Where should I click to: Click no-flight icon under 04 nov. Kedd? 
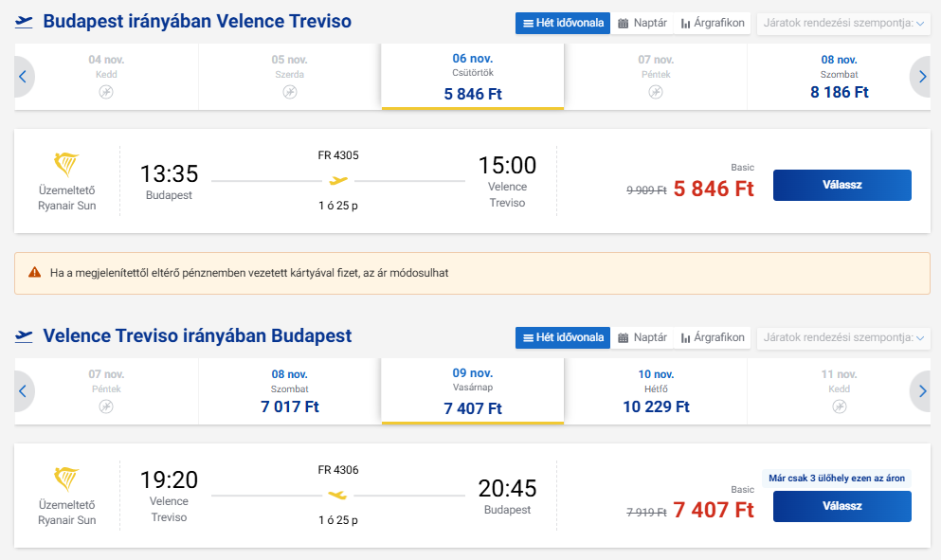tap(106, 92)
